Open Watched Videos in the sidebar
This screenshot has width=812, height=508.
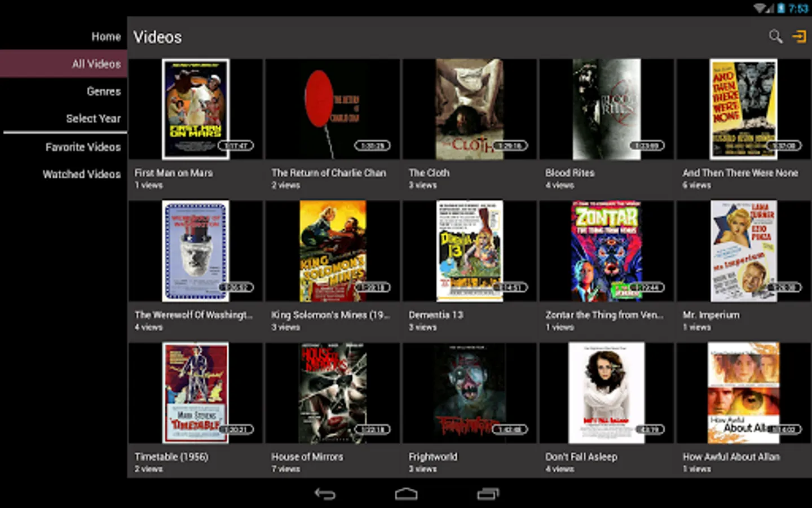click(x=82, y=174)
